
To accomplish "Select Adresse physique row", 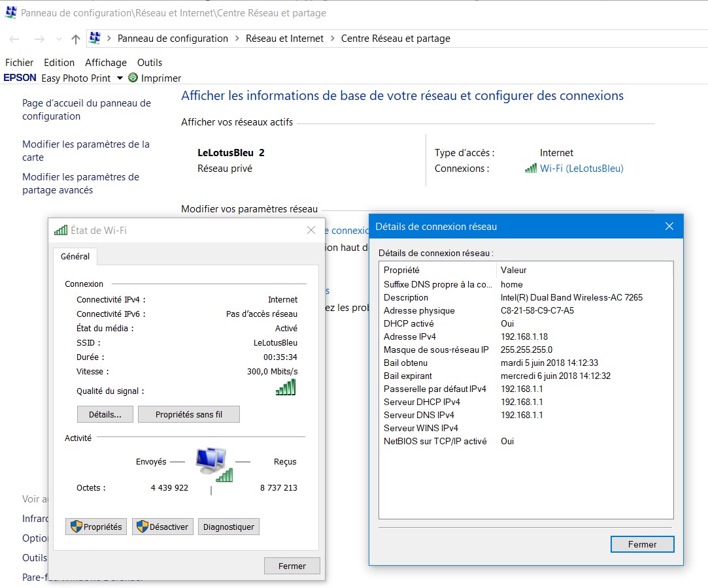I will 526,310.
